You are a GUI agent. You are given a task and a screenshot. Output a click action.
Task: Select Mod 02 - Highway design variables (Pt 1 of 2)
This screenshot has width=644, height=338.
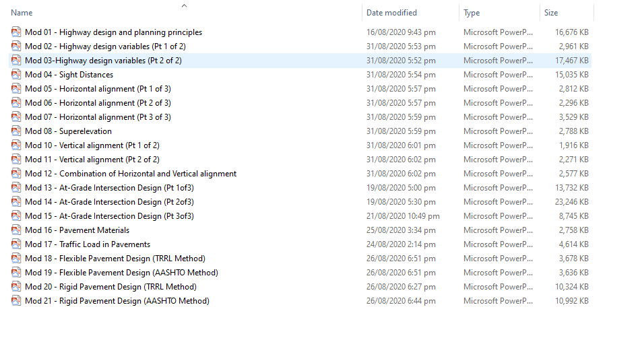point(105,46)
